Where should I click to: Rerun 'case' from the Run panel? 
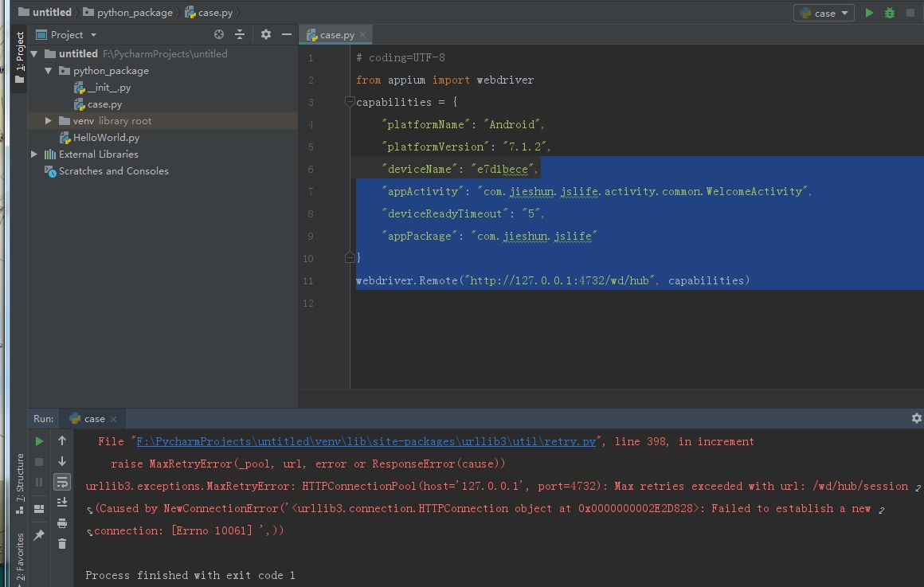click(39, 440)
